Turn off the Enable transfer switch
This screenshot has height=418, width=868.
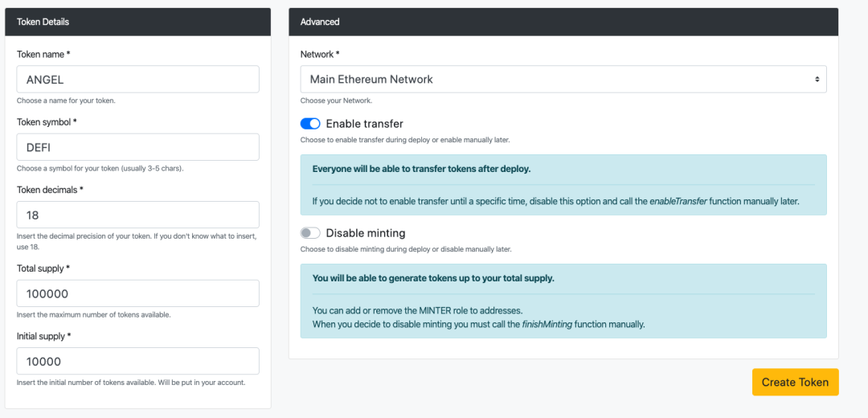pos(310,124)
